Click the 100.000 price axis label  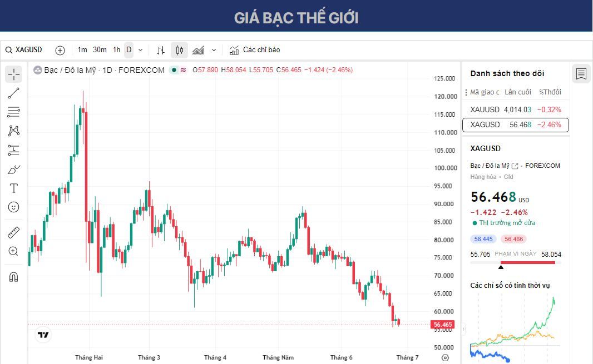446,168
